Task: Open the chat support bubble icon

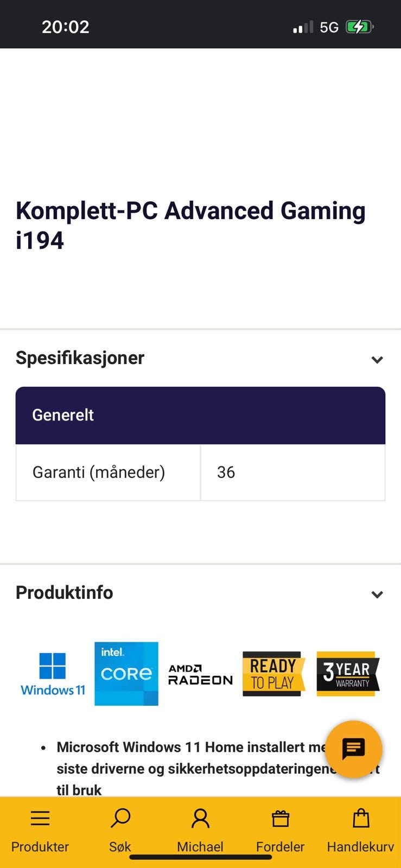Action: click(x=354, y=750)
